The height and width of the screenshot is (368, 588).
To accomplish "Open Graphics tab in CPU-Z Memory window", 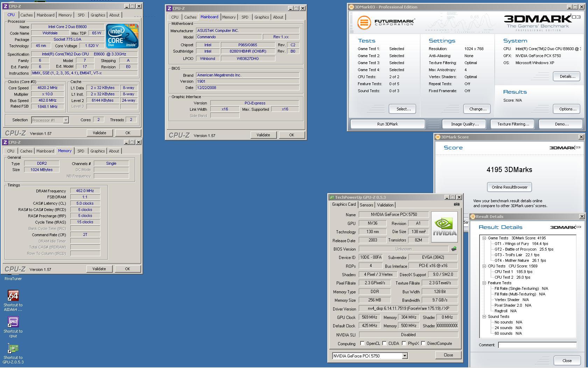I will (97, 151).
